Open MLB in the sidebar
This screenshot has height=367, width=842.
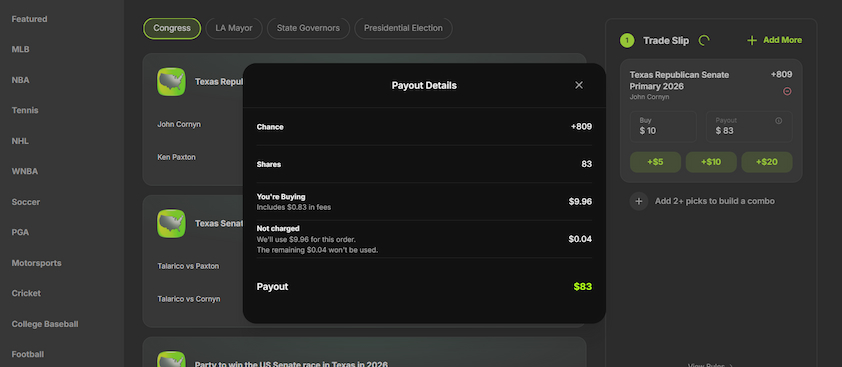[x=20, y=49]
